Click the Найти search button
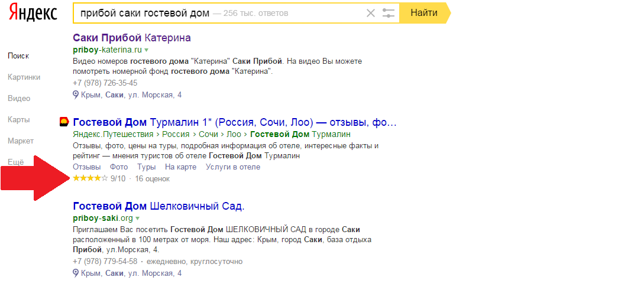 [x=424, y=13]
